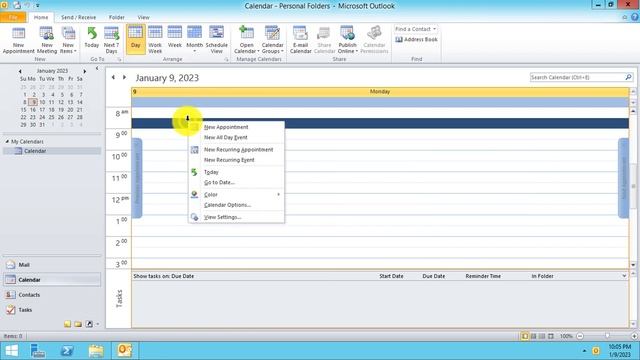Go to previous day arrow

pyautogui.click(x=113, y=77)
